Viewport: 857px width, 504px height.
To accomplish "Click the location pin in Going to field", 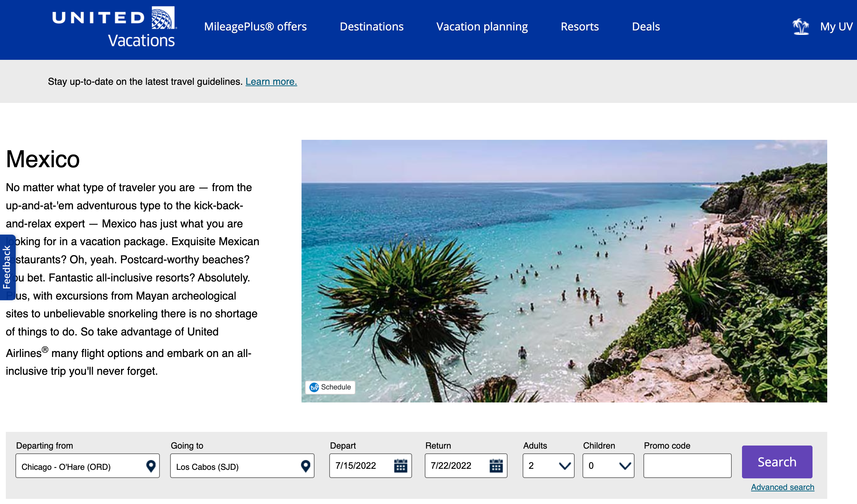I will (x=306, y=466).
